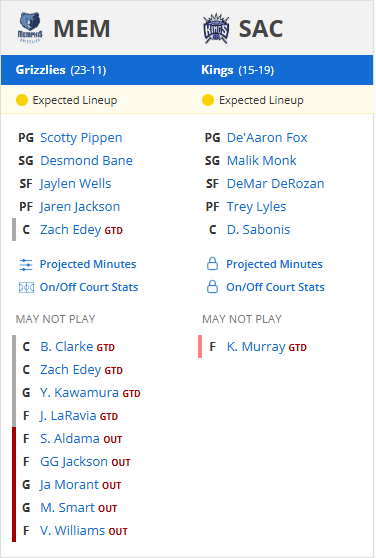Click the Sacramento Kings team logo
Viewport: 376px width, 558px height.
tap(216, 28)
